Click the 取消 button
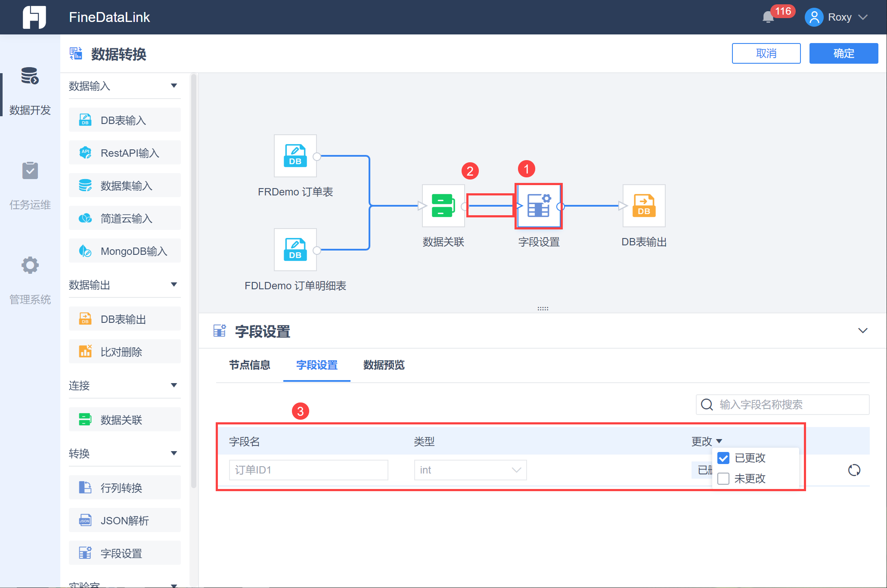887x588 pixels. (766, 53)
